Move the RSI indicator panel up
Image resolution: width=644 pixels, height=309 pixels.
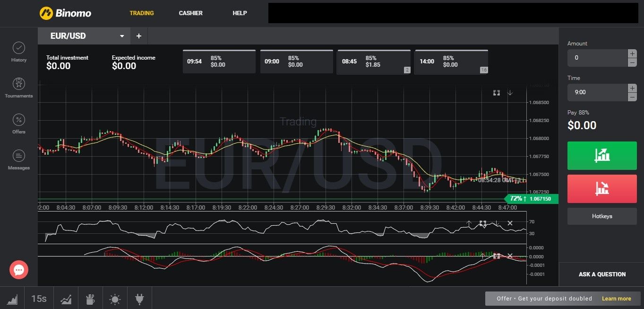pos(469,223)
